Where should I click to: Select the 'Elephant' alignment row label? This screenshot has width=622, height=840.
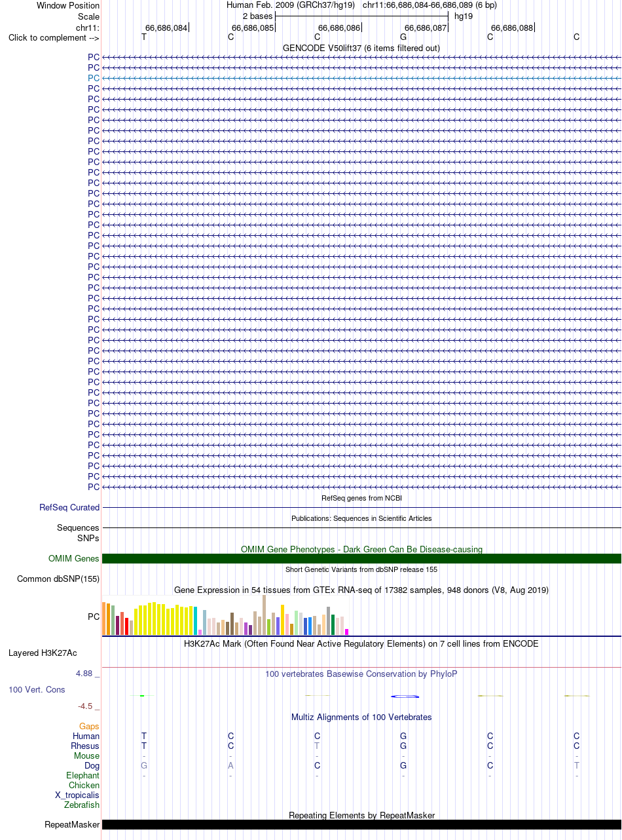pyautogui.click(x=82, y=776)
